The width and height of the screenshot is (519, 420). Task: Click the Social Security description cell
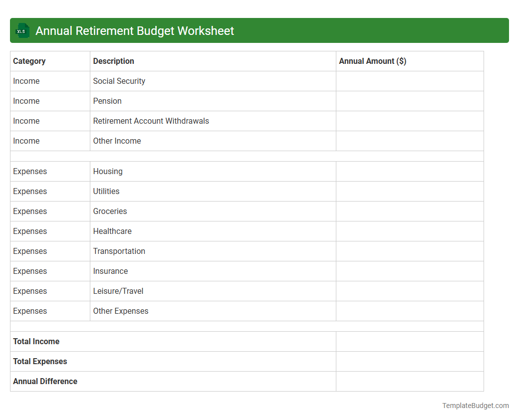119,81
